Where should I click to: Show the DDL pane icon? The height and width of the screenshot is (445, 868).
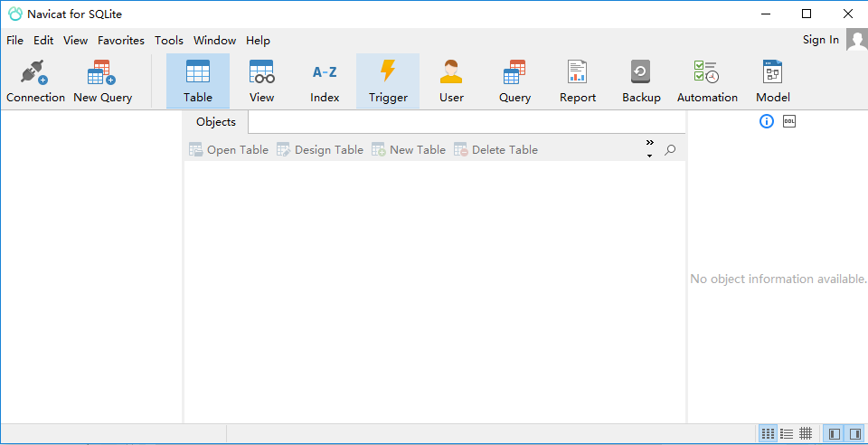pyautogui.click(x=789, y=121)
